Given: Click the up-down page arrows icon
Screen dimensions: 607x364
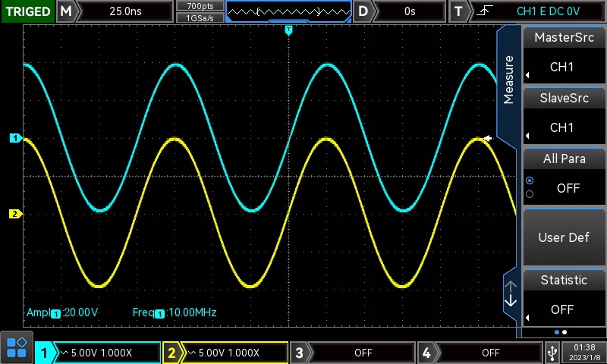Looking at the screenshot, I should (511, 294).
